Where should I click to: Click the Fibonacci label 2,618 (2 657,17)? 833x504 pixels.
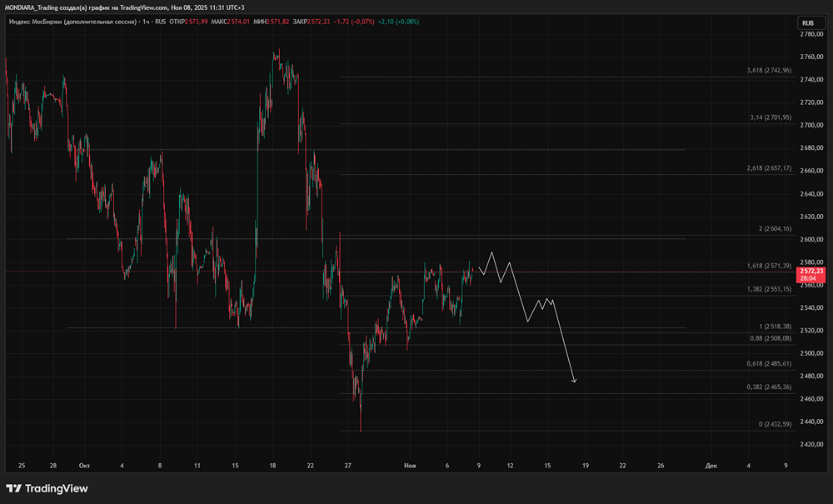pyautogui.click(x=769, y=168)
